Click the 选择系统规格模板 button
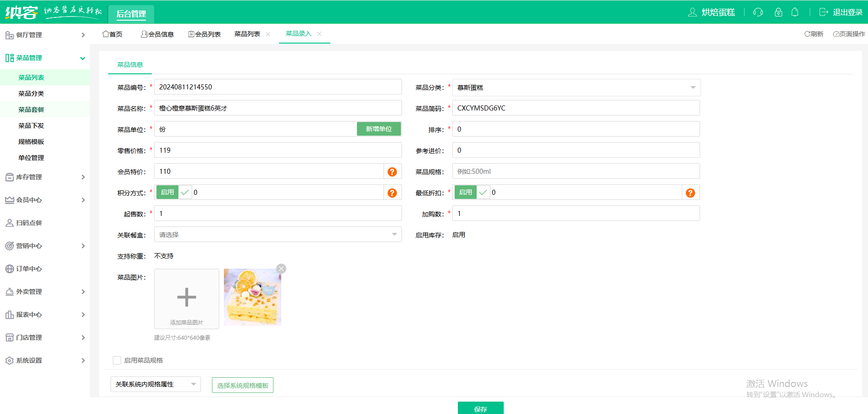 [243, 385]
